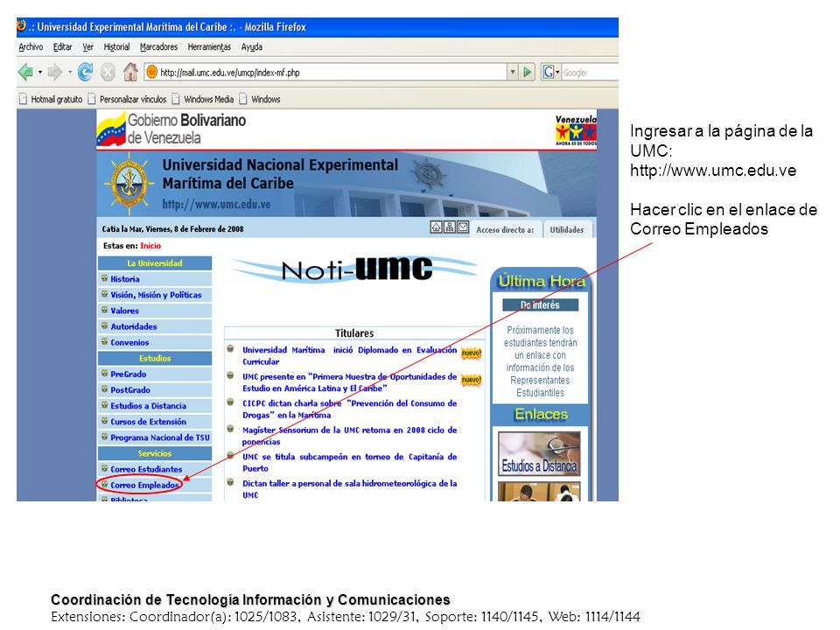
Task: Open Diplomado en Evaluación Curricular headline
Action: pyautogui.click(x=349, y=356)
